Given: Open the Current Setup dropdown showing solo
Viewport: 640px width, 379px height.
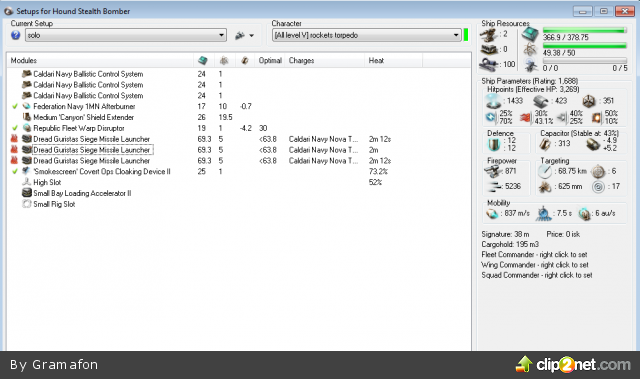Looking at the screenshot, I should [x=126, y=35].
